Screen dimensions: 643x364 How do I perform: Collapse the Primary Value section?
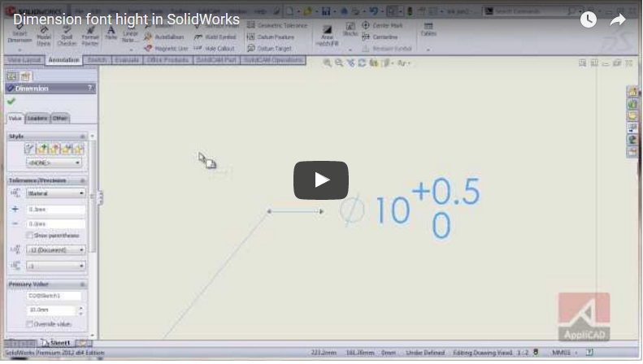click(x=82, y=284)
